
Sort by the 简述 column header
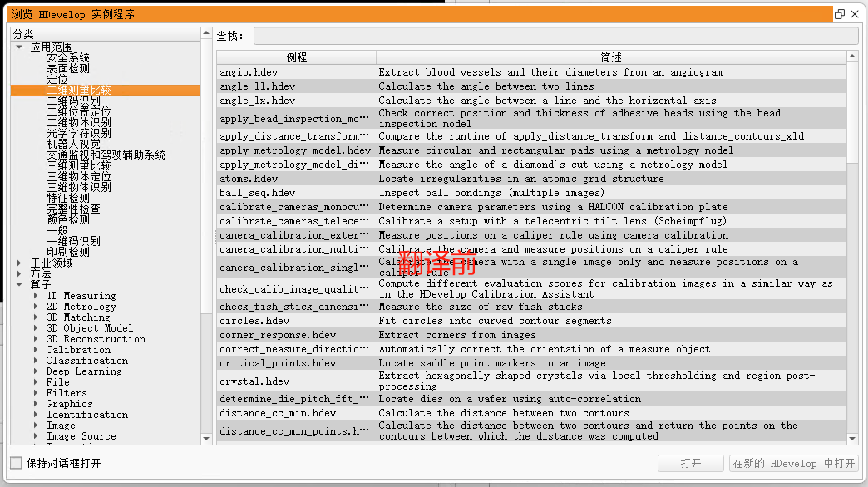coord(611,57)
